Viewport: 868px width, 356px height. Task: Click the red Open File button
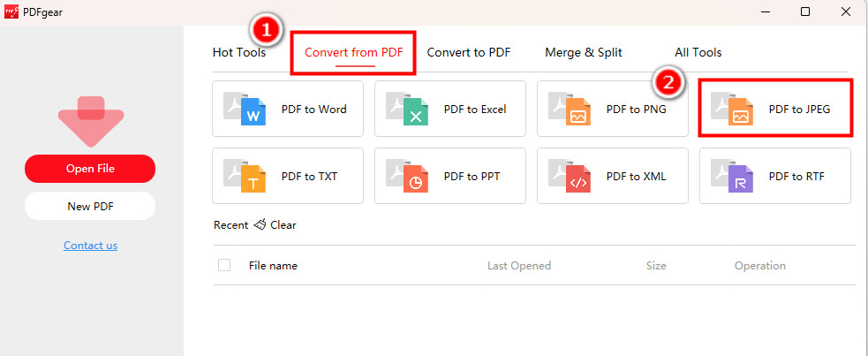[x=90, y=169]
